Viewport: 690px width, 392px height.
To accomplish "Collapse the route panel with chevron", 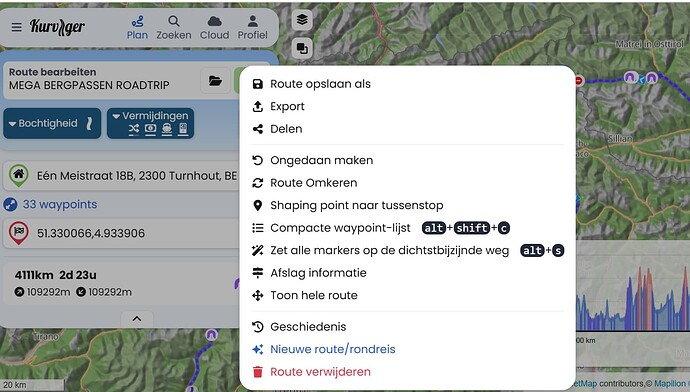I will [137, 319].
